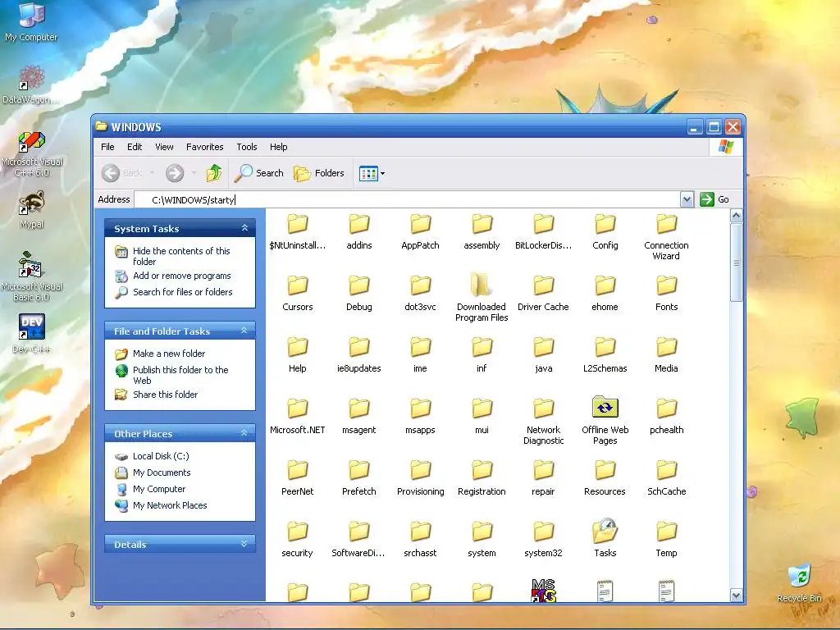Select the DataWagon desktop shortcut

pos(31,84)
